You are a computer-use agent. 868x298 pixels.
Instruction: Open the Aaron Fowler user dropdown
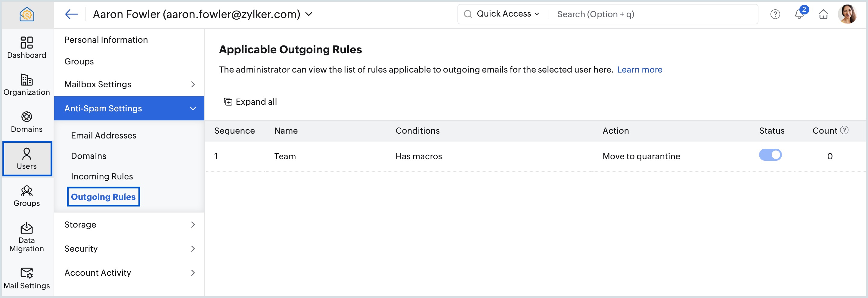pyautogui.click(x=309, y=14)
